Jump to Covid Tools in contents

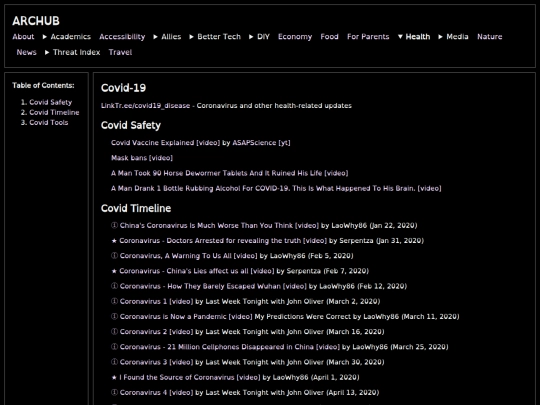[49, 123]
